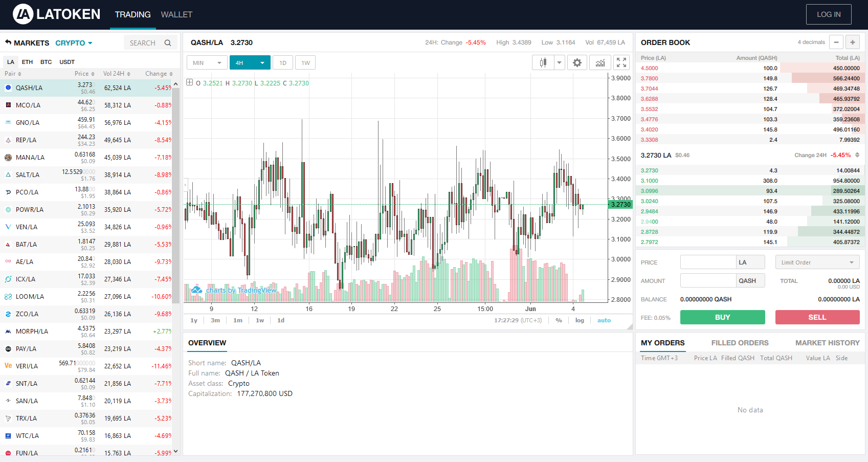
Task: Open the chart settings gear
Action: coord(577,62)
